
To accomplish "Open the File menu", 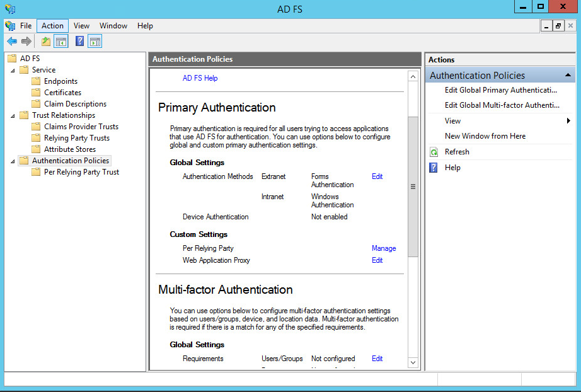I will click(26, 26).
